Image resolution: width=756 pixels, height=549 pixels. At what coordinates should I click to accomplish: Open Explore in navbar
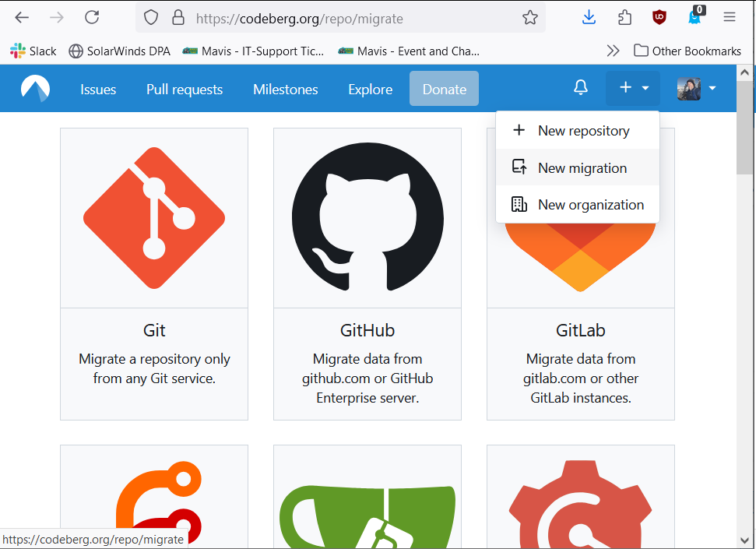(x=371, y=90)
